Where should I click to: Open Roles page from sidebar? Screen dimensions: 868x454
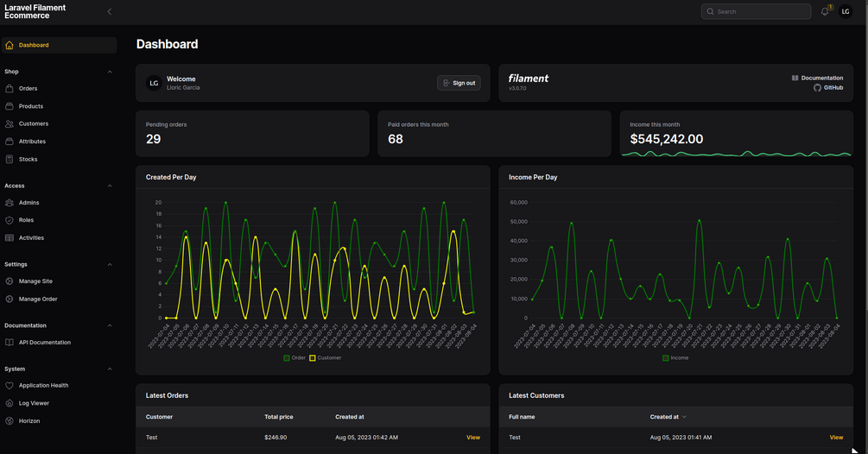point(59,220)
